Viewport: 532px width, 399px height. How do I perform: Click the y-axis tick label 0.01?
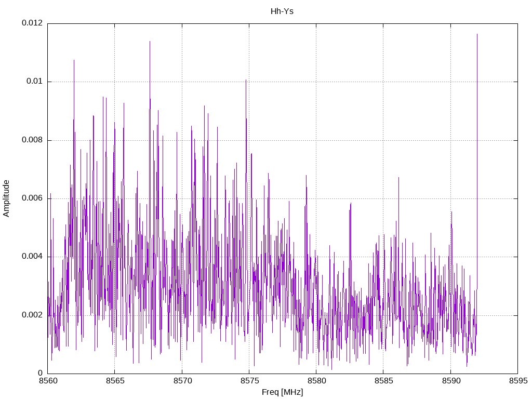pos(35,82)
